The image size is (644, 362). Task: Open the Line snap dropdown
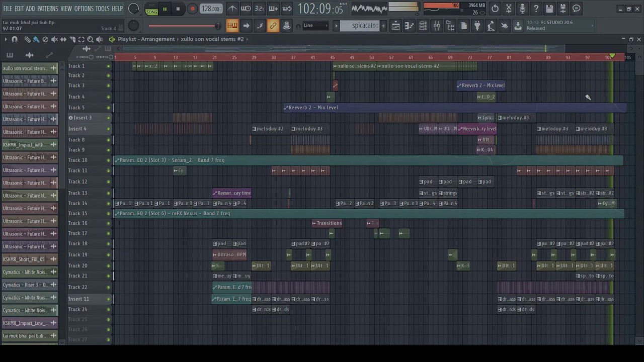[x=316, y=26]
